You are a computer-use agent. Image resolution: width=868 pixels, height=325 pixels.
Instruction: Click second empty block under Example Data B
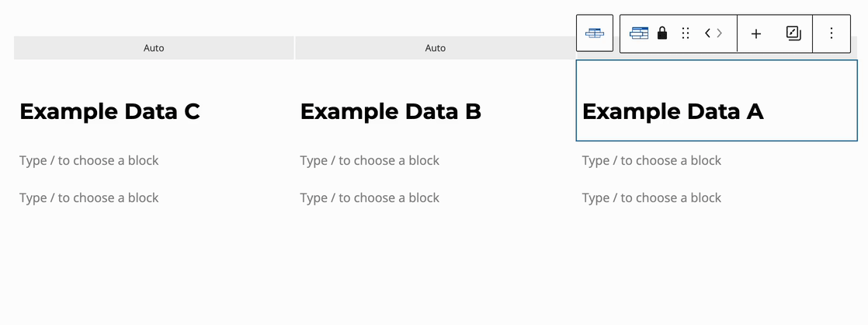coord(370,198)
